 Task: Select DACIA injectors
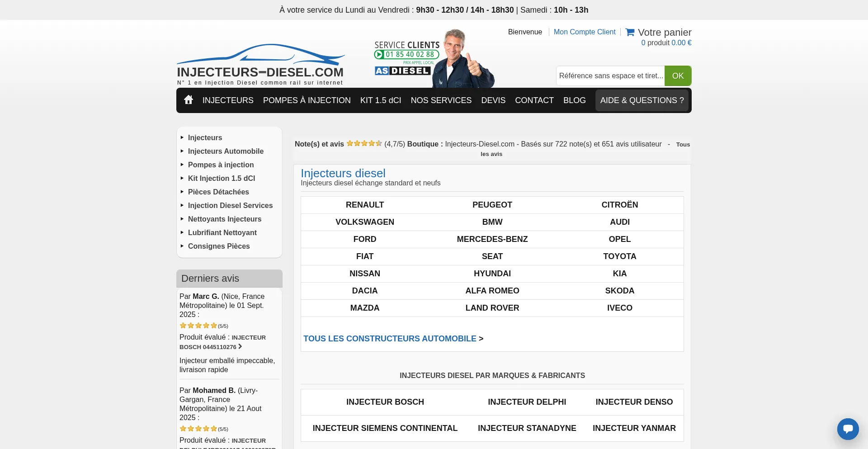[x=365, y=291]
